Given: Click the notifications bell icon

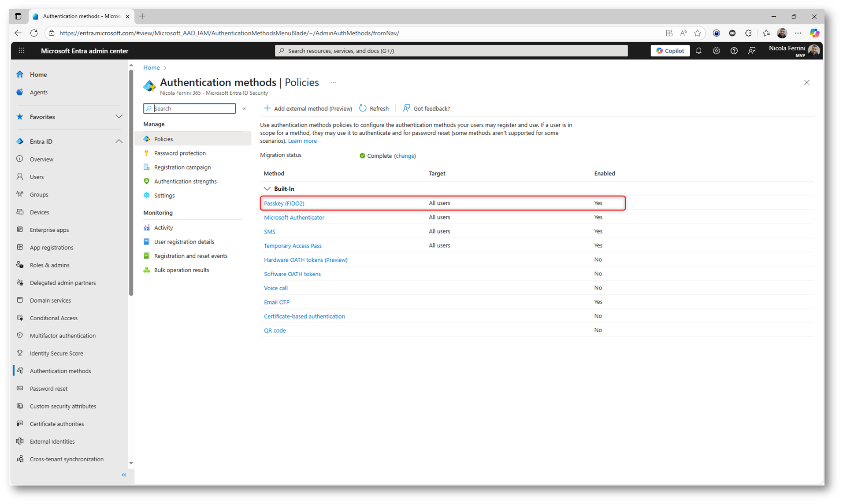Looking at the screenshot, I should 698,51.
